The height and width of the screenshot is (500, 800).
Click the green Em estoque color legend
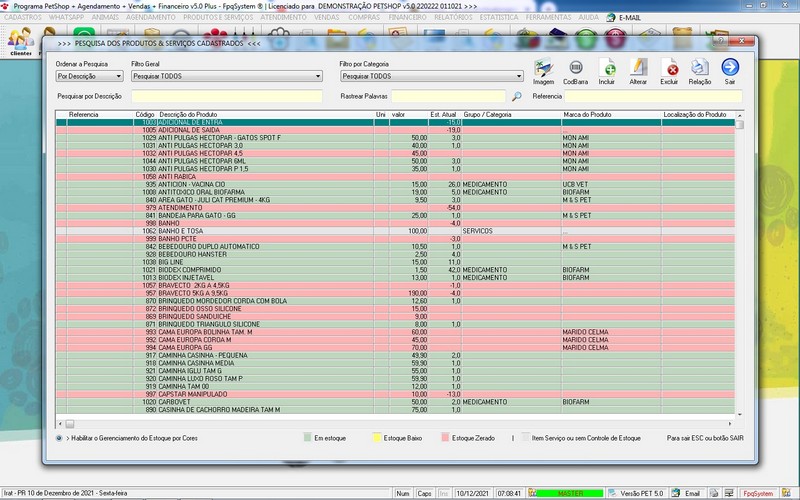(x=308, y=438)
